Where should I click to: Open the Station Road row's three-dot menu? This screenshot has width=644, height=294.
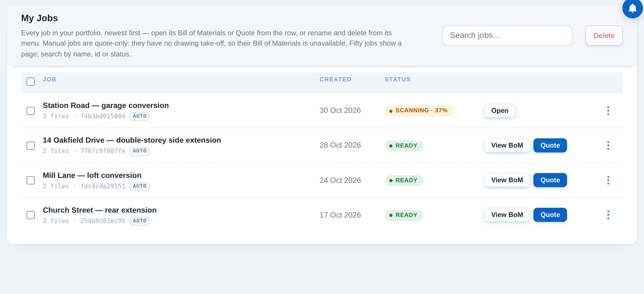click(x=608, y=111)
